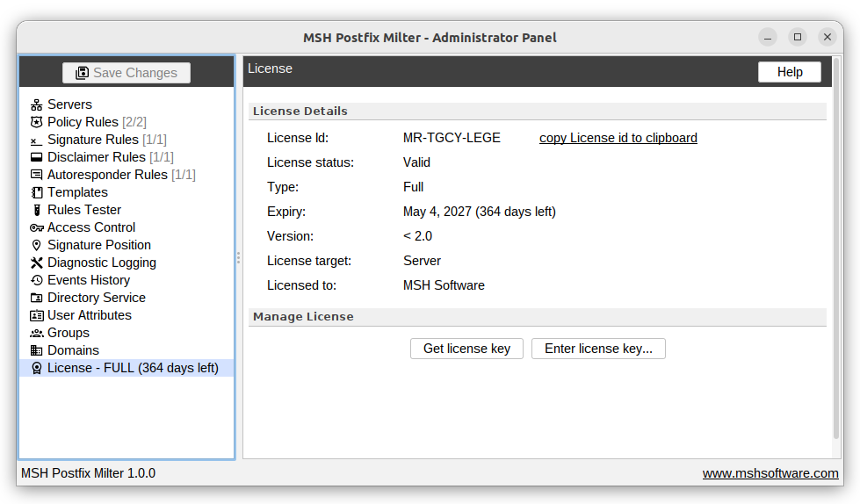Screen dimensions: 860x504
Task: Click the Servers network icon
Action: tap(36, 104)
